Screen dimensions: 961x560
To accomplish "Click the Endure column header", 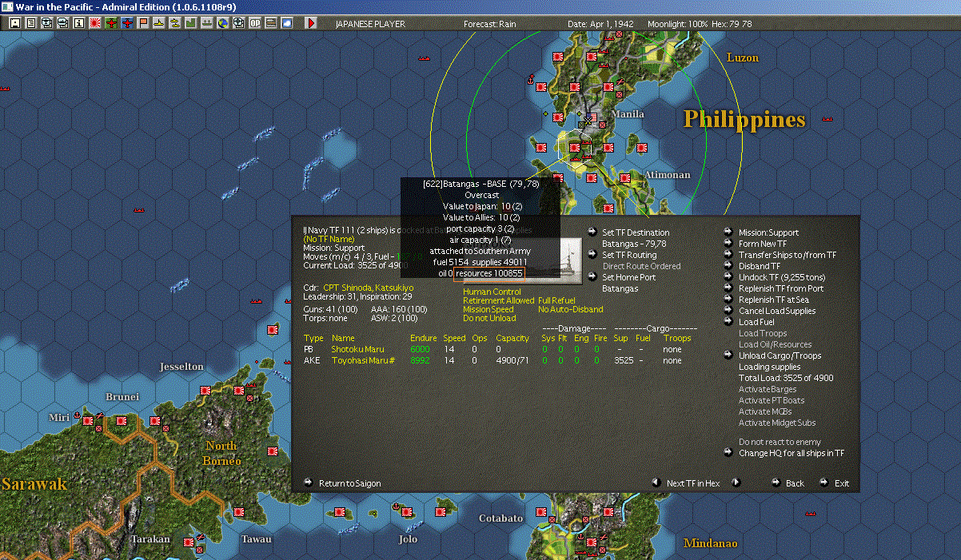I will tap(424, 338).
